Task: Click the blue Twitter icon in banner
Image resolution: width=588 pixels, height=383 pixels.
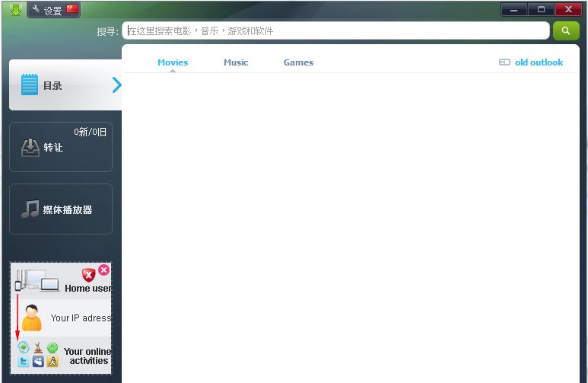Action: pos(24,361)
